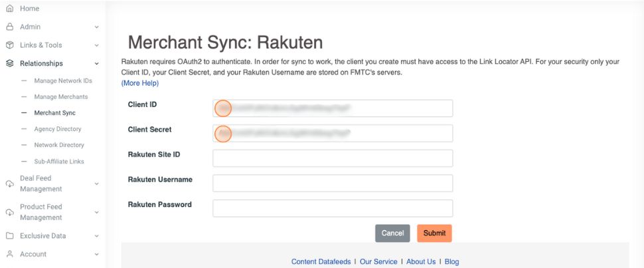Click into the Rakuten Password field
This screenshot has height=268, width=644.
332,208
